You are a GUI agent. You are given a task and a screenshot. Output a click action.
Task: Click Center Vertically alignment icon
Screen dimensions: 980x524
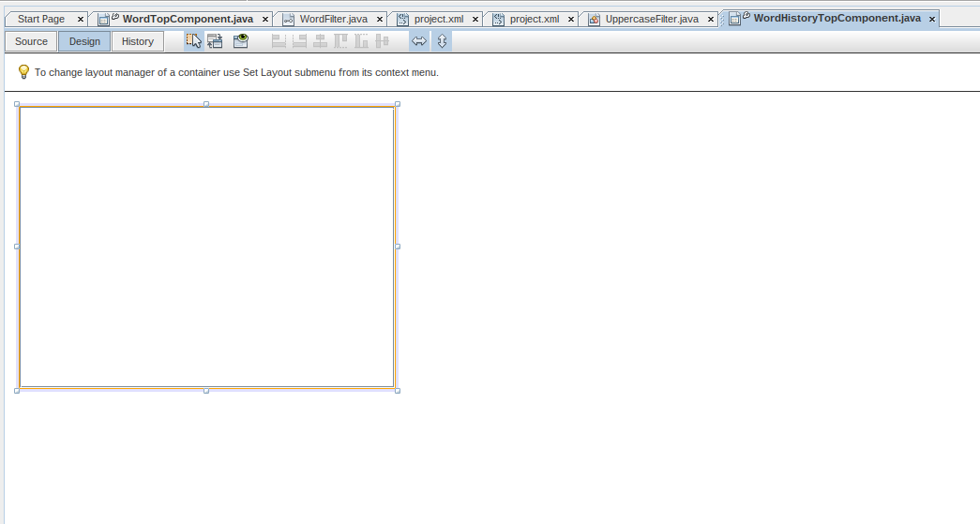[x=382, y=41]
